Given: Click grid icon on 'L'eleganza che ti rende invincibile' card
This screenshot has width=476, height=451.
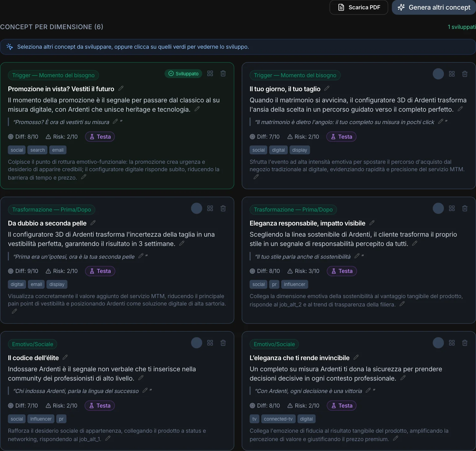Looking at the screenshot, I should pyautogui.click(x=452, y=343).
